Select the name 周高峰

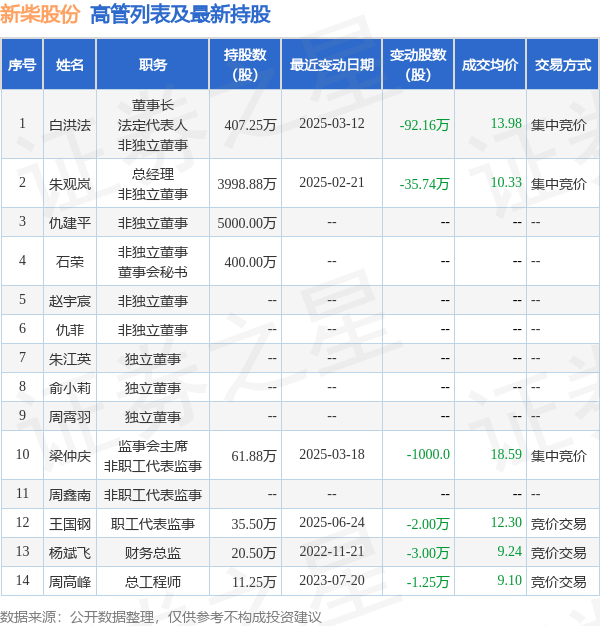point(70,582)
